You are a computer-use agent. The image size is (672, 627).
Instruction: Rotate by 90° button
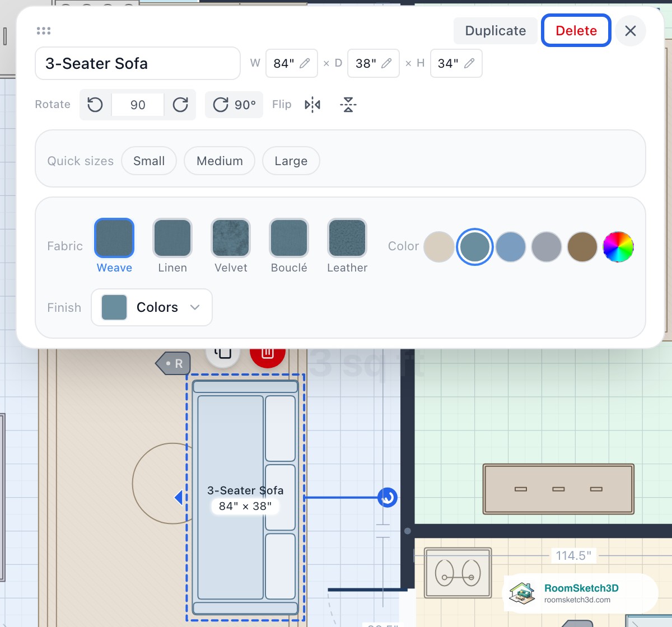(x=234, y=105)
